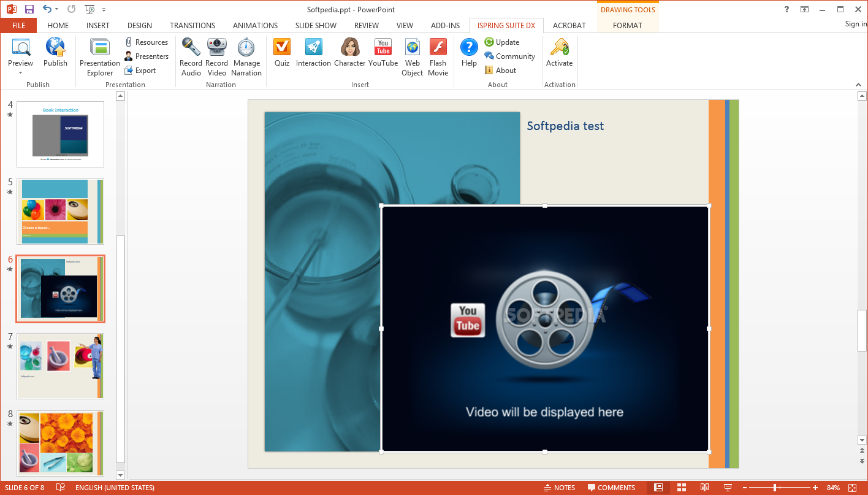Select slide 8 thumbnail
The height and width of the screenshot is (495, 868).
[60, 443]
